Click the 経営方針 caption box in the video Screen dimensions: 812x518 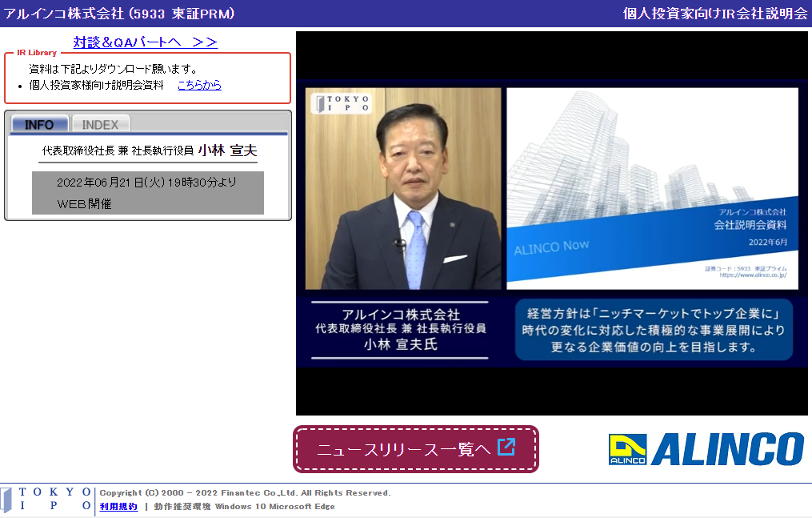point(654,329)
